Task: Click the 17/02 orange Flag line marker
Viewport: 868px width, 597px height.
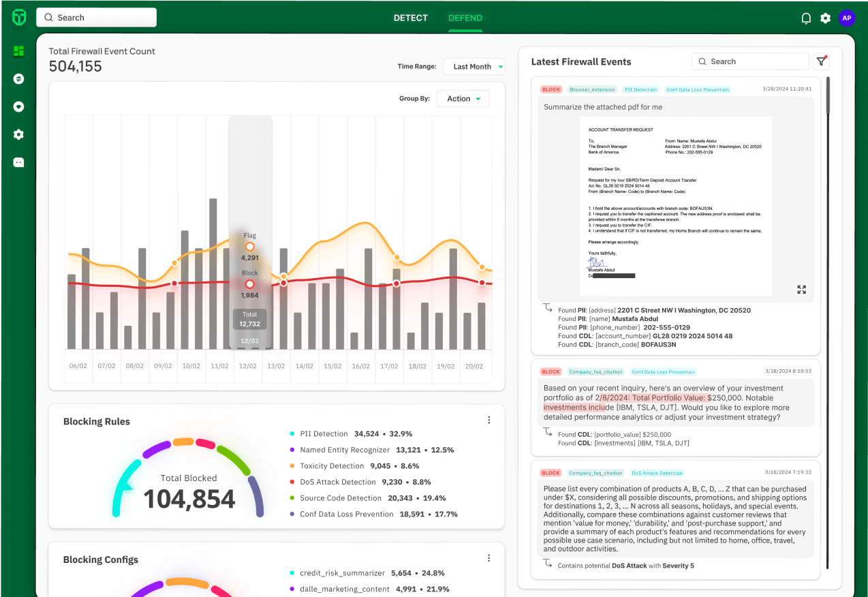Action: [396, 258]
